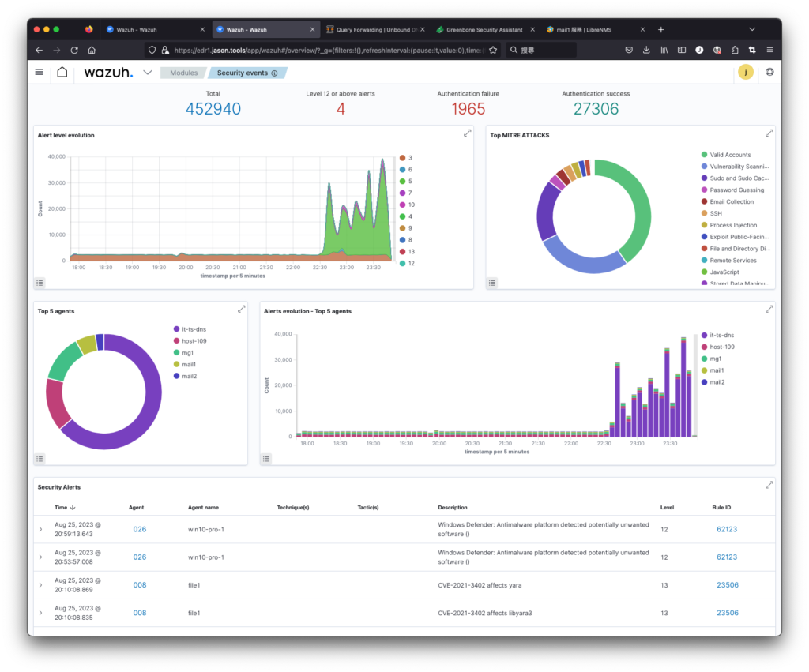
Task: Go back using the browser back arrow
Action: tap(40, 50)
